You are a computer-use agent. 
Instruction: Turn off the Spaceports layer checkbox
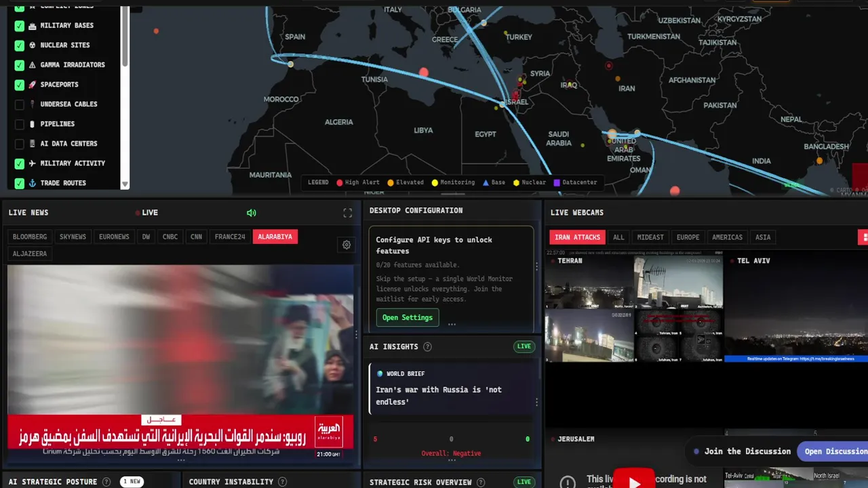20,85
